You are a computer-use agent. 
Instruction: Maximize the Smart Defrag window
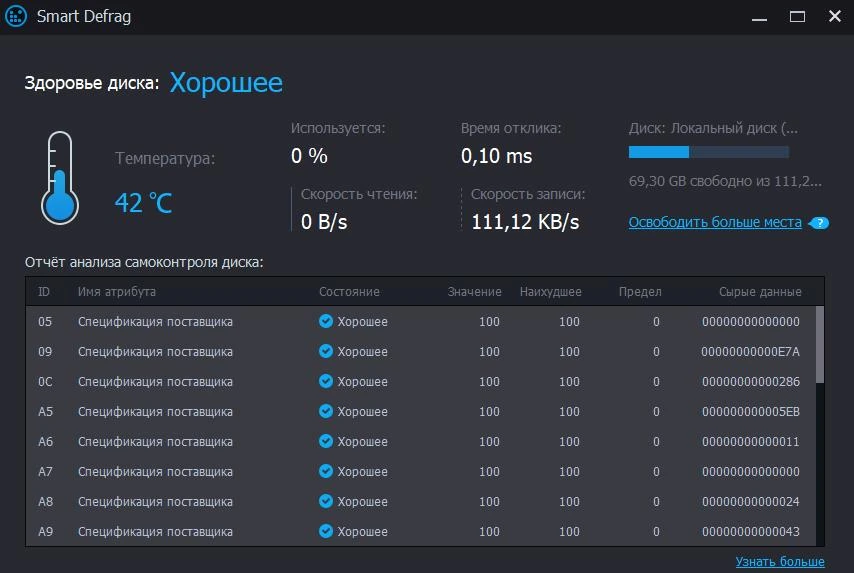pos(797,17)
